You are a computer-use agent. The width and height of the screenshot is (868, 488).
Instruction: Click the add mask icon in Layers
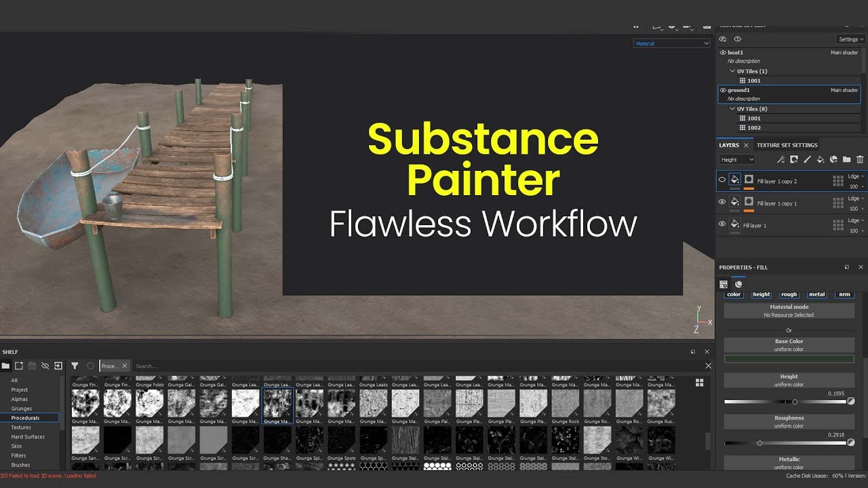tap(794, 159)
